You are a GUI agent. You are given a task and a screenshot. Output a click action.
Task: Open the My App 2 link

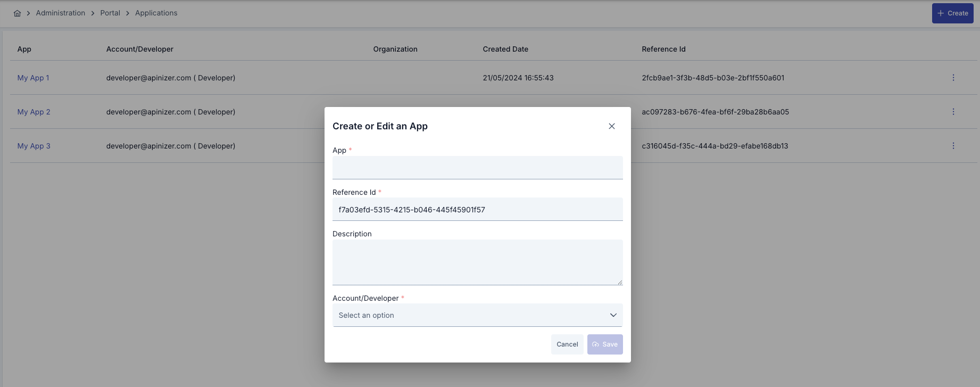(34, 112)
